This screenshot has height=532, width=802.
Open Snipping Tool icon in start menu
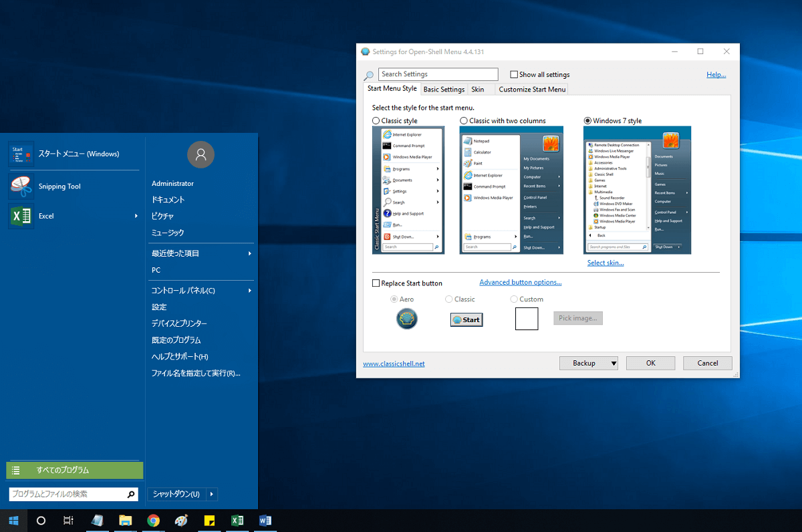[21, 186]
